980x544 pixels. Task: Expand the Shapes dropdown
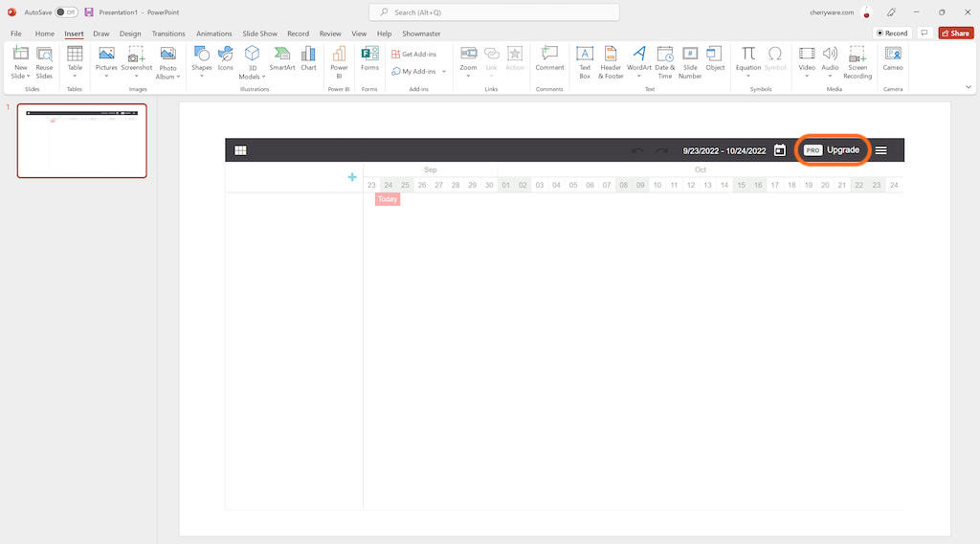[202, 76]
